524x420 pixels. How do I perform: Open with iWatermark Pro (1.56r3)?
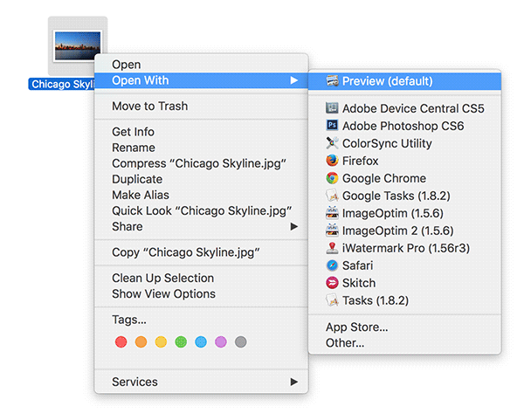coord(404,248)
